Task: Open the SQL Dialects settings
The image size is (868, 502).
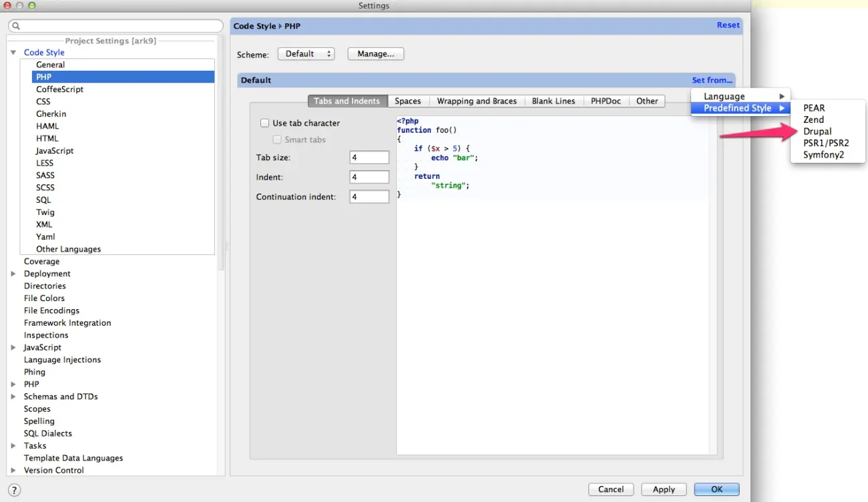Action: click(x=48, y=434)
